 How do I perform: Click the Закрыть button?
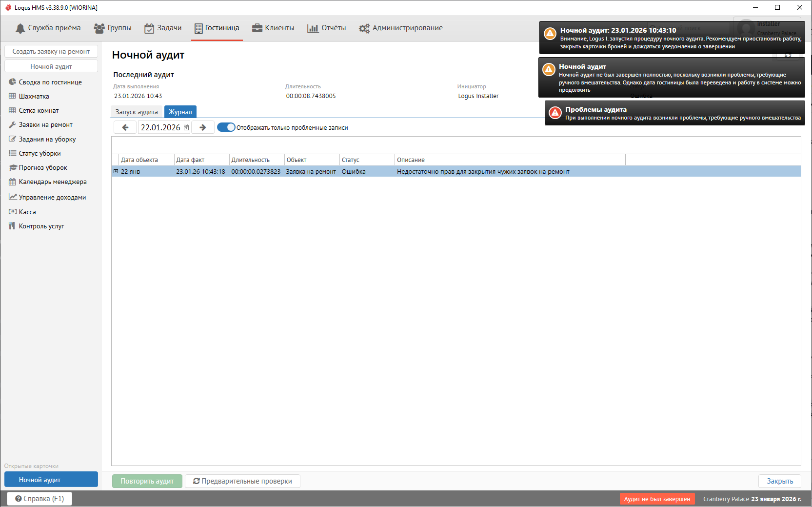point(780,481)
